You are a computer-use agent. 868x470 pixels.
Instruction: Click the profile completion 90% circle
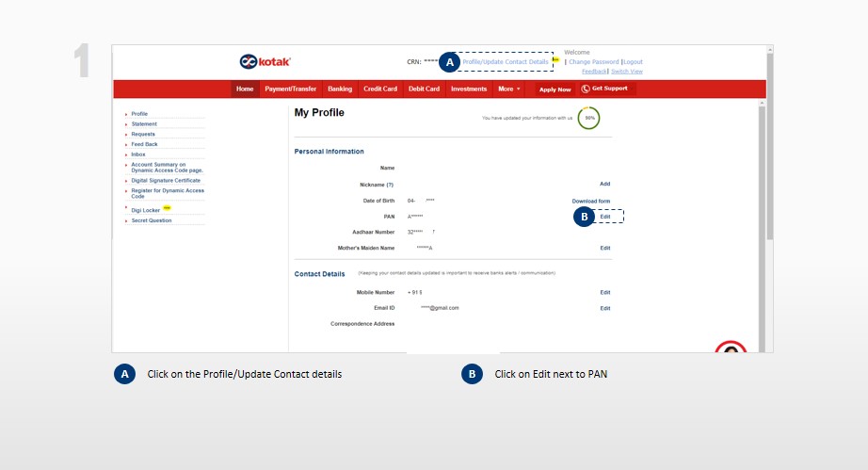pyautogui.click(x=589, y=118)
